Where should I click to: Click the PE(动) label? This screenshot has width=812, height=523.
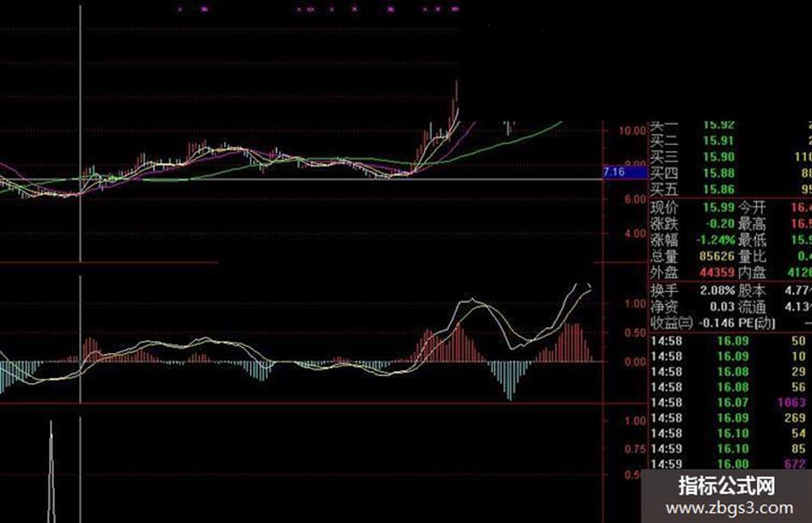[757, 323]
